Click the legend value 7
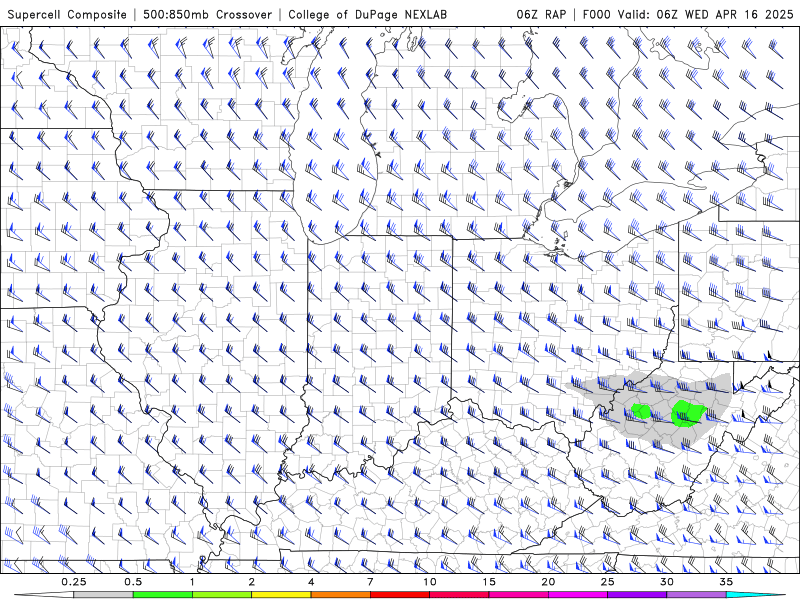Screen dimensions: 800x600 [x=370, y=582]
